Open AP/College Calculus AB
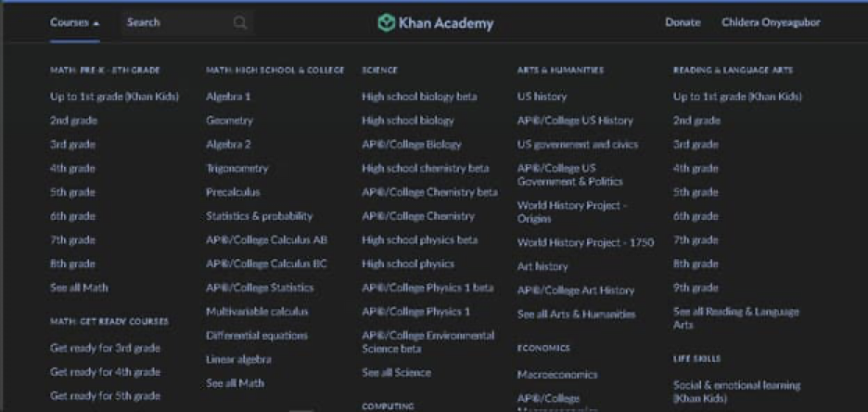 [x=266, y=239]
